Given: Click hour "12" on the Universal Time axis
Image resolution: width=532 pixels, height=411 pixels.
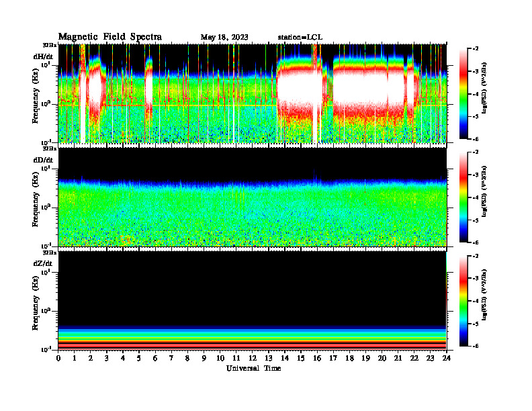Looking at the screenshot, I should click(x=253, y=358).
